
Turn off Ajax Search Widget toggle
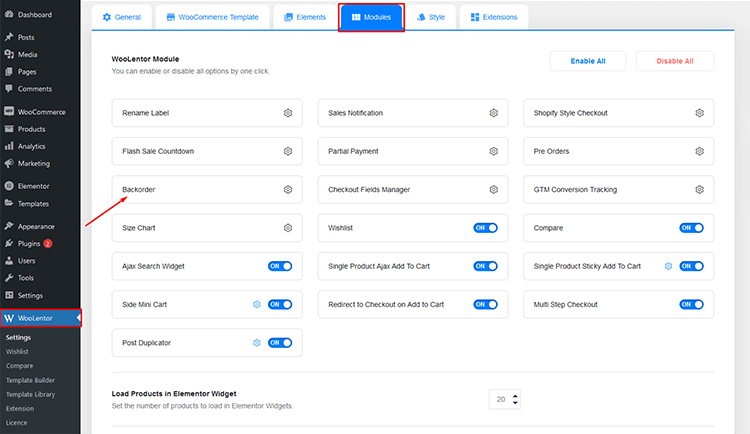pyautogui.click(x=280, y=266)
